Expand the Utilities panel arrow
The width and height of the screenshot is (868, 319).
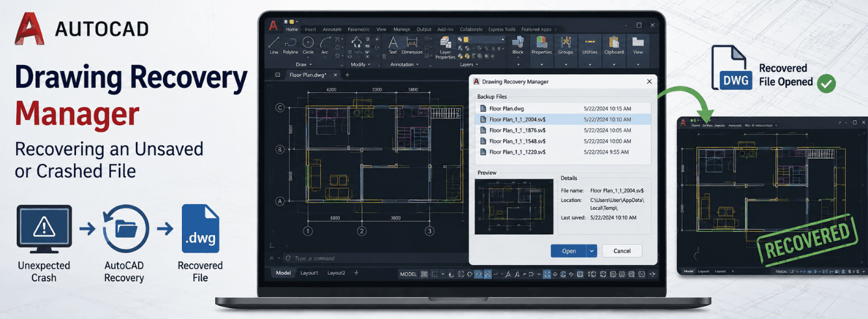[590, 64]
